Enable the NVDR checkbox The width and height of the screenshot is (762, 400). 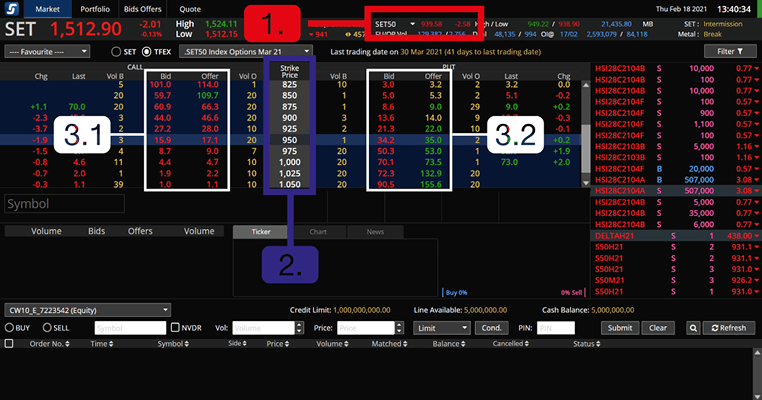176,327
